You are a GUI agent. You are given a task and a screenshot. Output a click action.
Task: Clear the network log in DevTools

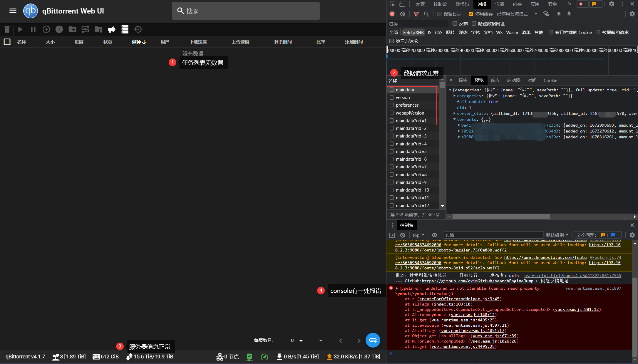(x=403, y=14)
